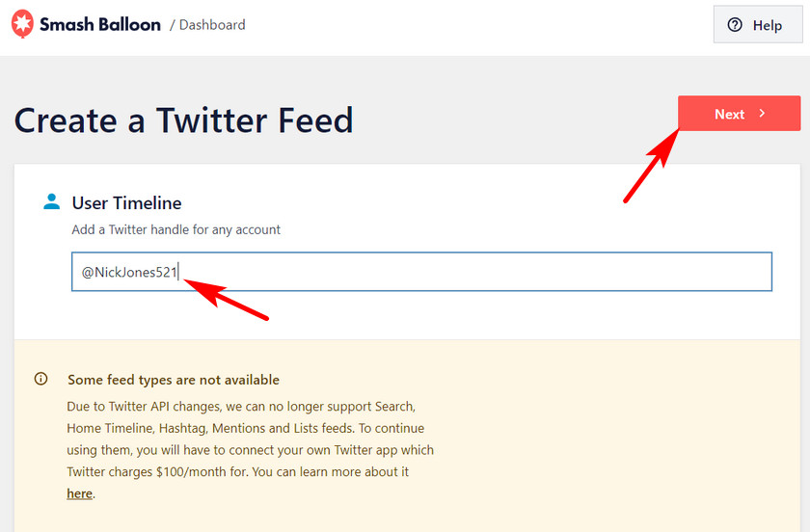This screenshot has height=532, width=810.
Task: Click the word Twitter in the page title
Action: [x=213, y=120]
